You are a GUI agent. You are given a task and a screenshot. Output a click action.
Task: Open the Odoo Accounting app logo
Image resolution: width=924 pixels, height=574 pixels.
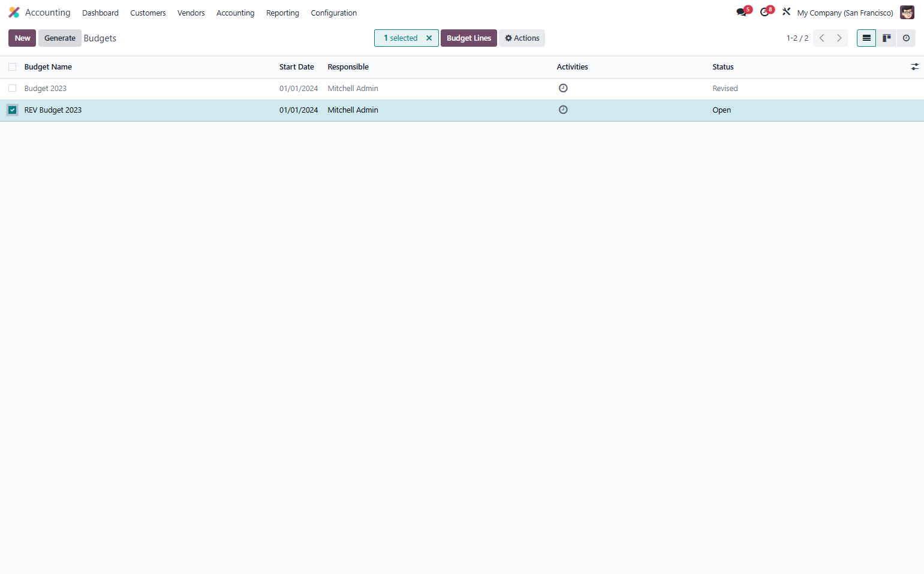14,13
